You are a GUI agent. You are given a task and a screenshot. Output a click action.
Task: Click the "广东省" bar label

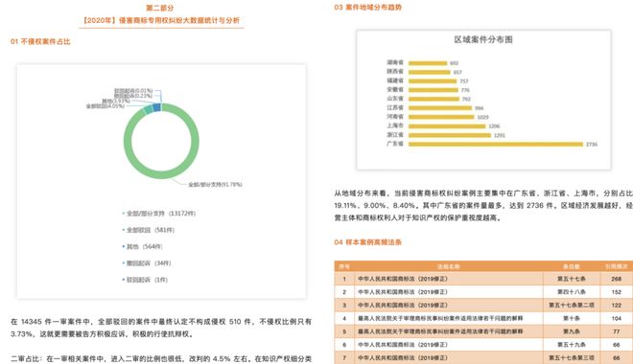coord(395,144)
